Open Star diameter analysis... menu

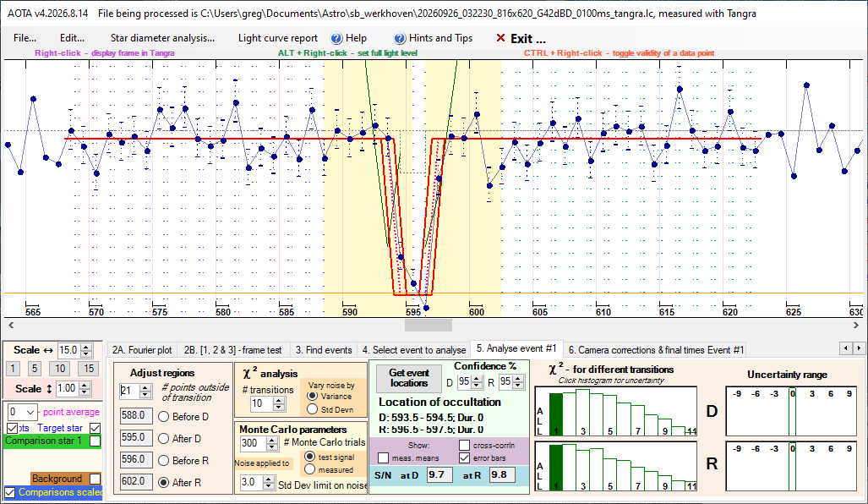[x=162, y=38]
